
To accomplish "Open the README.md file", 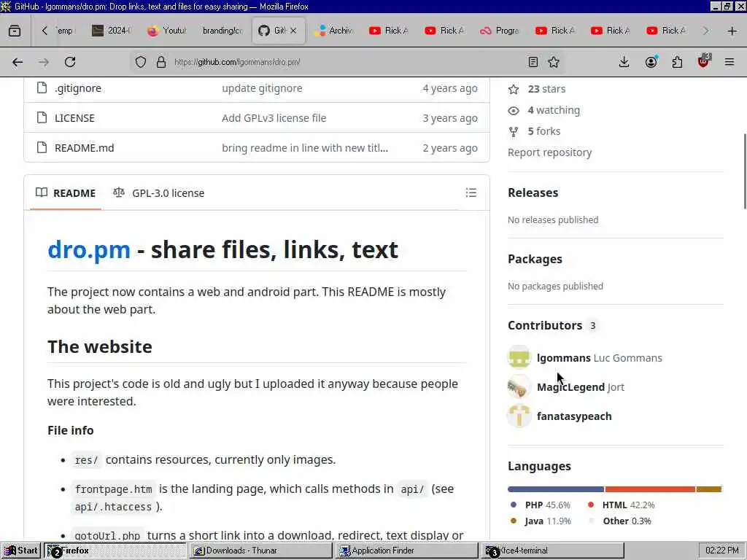I will tap(85, 147).
